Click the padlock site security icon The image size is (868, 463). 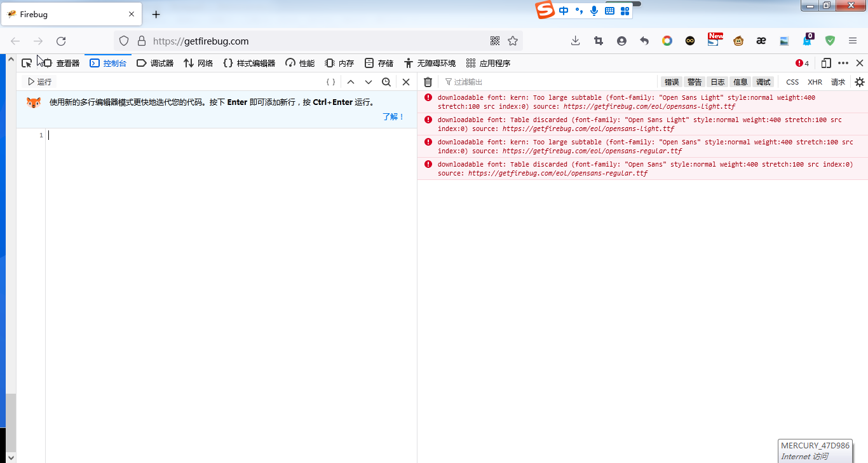click(141, 41)
